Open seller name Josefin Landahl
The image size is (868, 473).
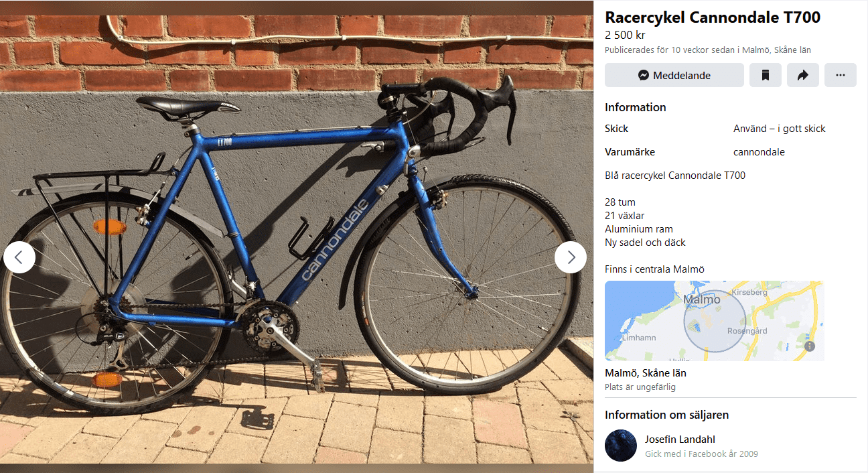click(x=680, y=440)
